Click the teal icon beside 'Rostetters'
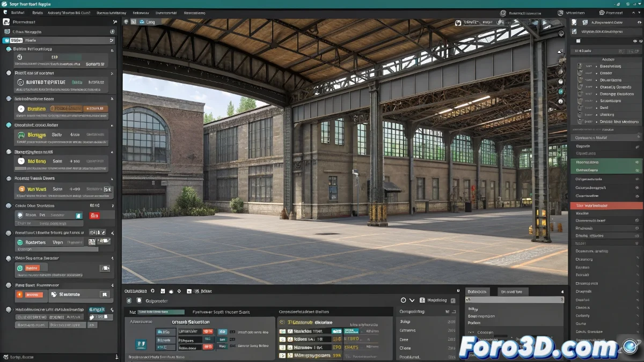644x362 pixels. [20, 242]
